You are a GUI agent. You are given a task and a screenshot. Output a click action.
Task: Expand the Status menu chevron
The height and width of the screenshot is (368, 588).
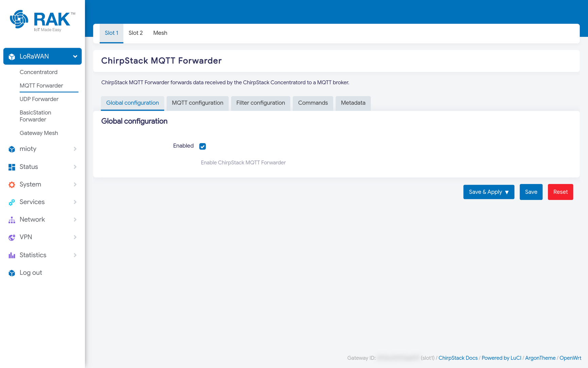75,167
